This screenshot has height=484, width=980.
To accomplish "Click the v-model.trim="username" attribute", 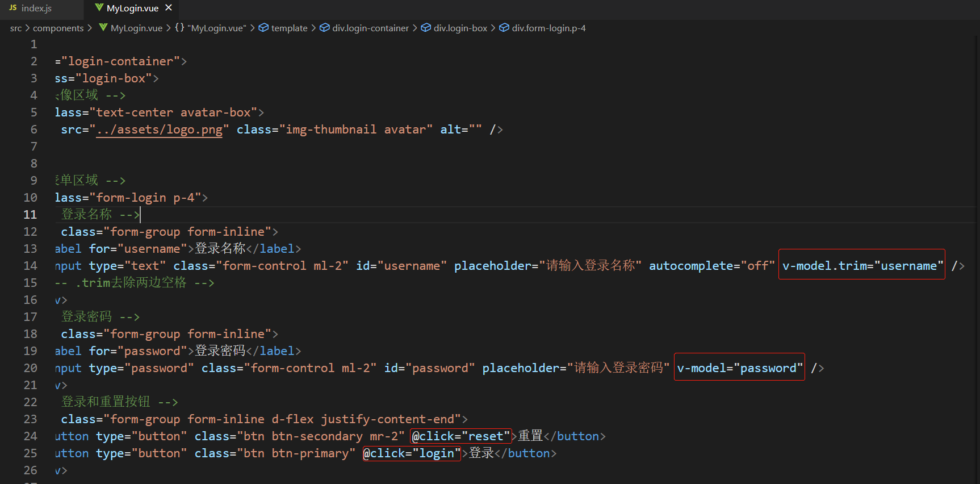I will click(862, 266).
